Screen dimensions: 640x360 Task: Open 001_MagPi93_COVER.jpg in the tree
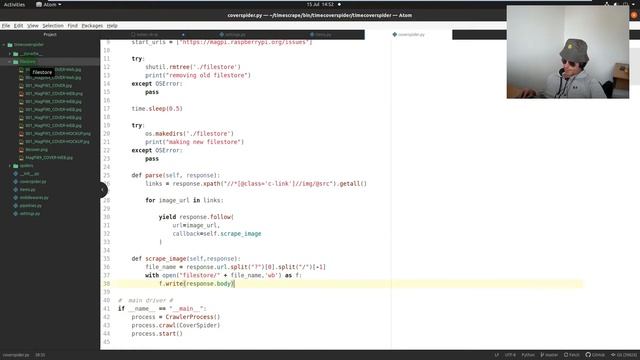click(48, 86)
